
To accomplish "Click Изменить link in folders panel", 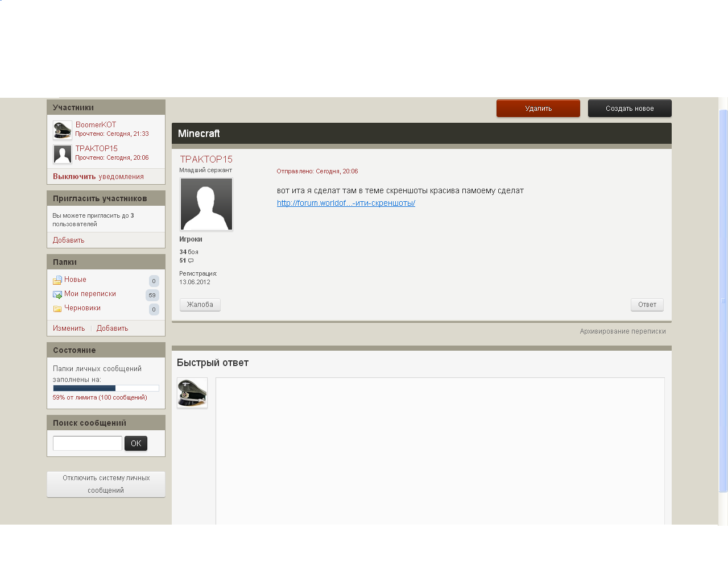I will point(69,328).
